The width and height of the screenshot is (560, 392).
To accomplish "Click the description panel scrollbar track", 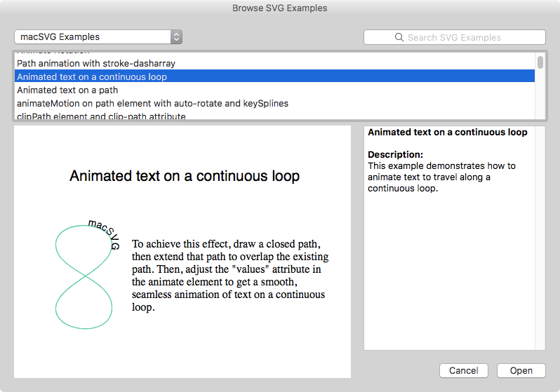I will [x=540, y=238].
